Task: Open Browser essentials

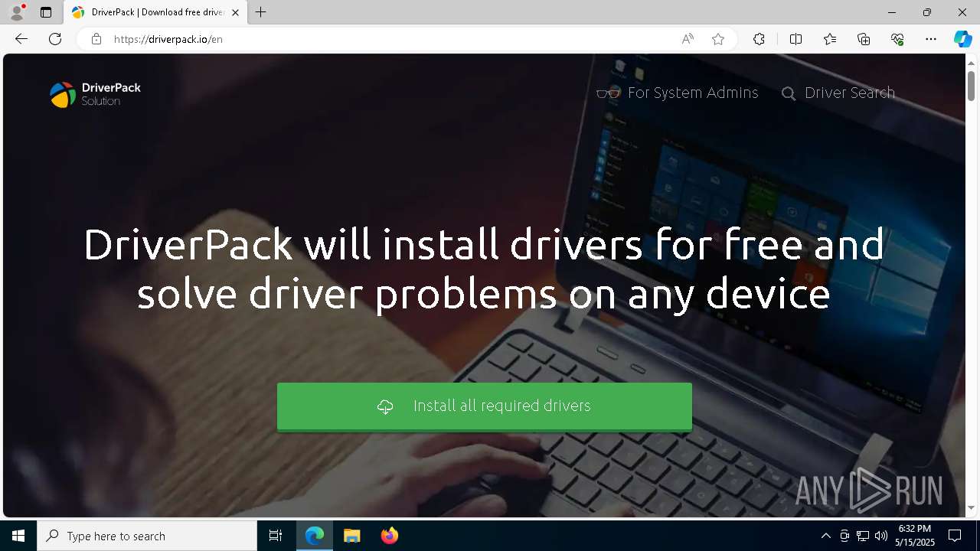Action: pyautogui.click(x=897, y=39)
